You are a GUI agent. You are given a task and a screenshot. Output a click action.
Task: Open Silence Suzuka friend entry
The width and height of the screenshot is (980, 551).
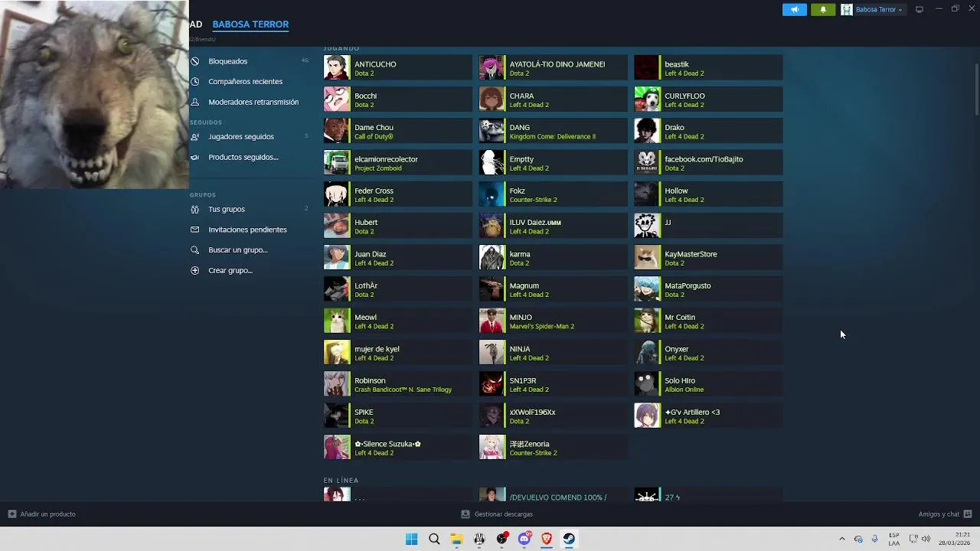click(x=398, y=447)
